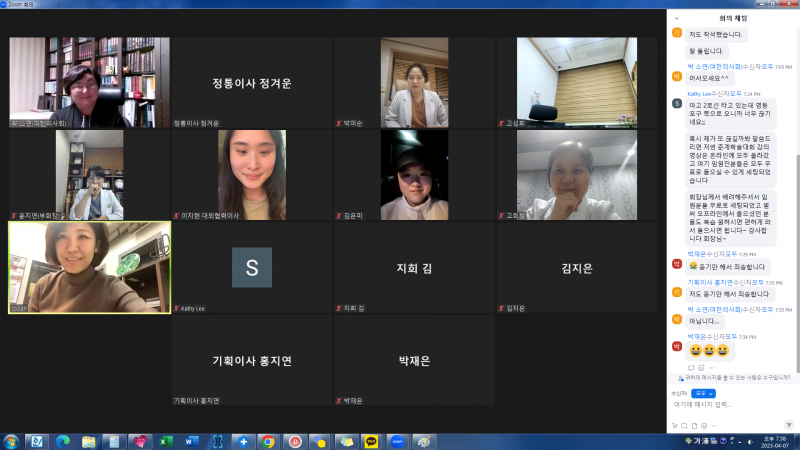Click the Windows Start button
Screen dimensions: 800x450
click(x=12, y=441)
